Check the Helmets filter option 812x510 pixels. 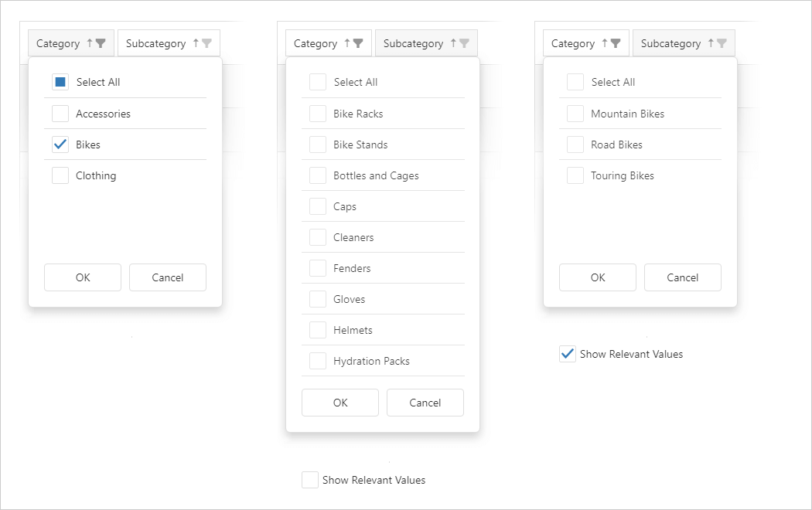coord(318,329)
